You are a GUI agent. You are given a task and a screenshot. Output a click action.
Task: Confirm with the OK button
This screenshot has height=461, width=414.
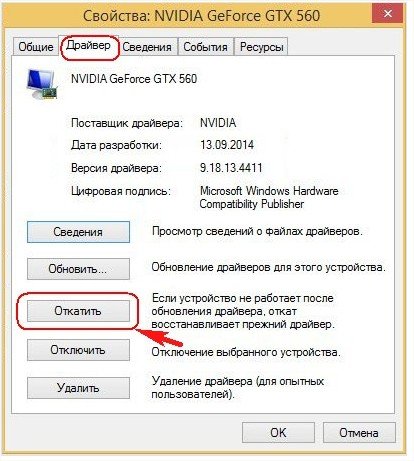coord(278,433)
